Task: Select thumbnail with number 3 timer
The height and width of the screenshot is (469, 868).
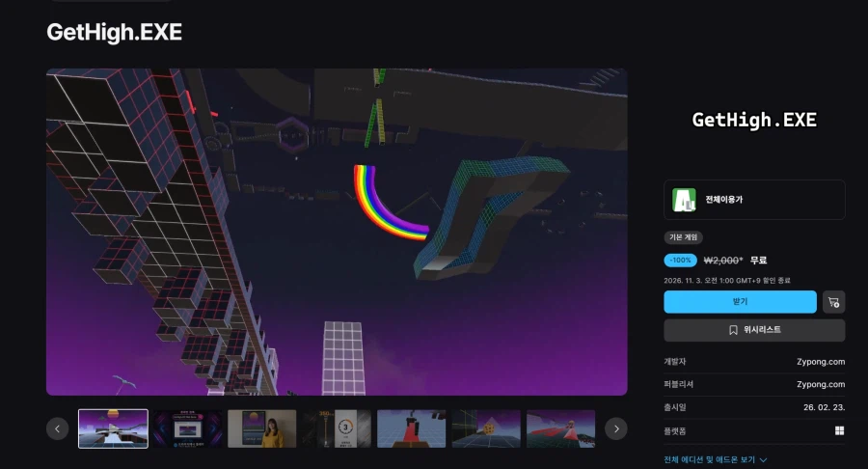Action: (x=337, y=428)
